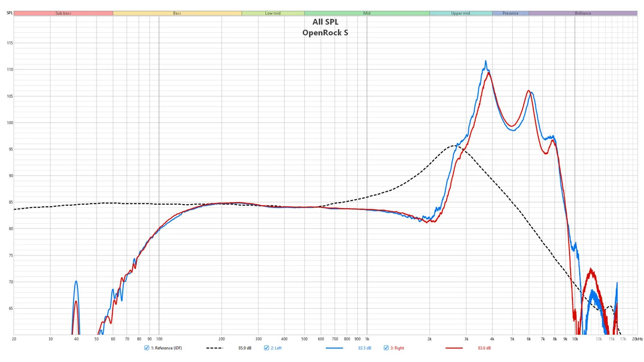
Task: Click the 85.9 dB legend value
Action: tap(245, 348)
